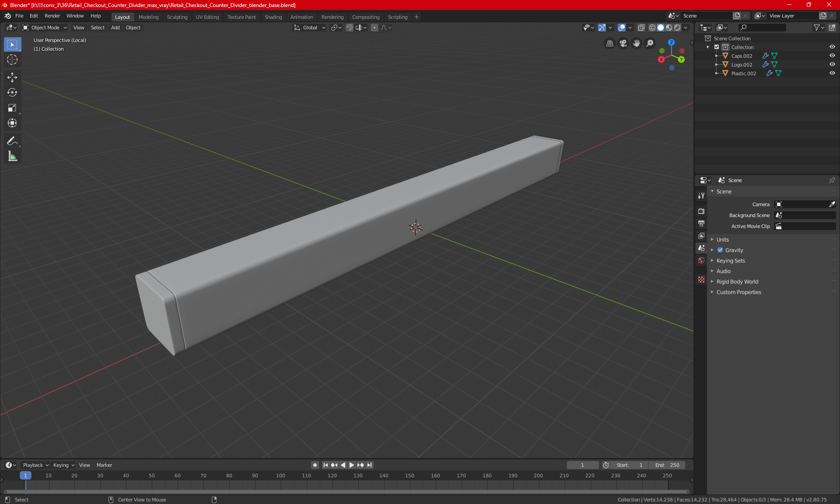Open the World properties tab
Viewport: 840px width, 504px height.
point(701,260)
